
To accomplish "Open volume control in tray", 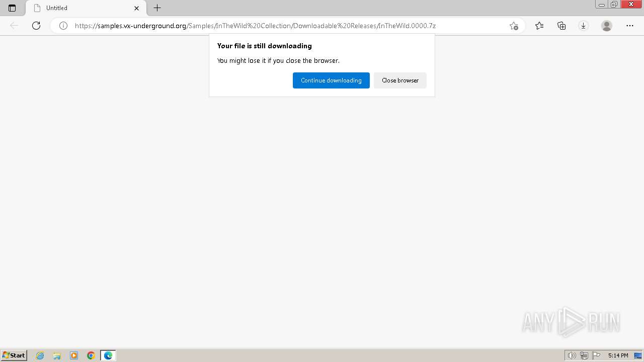I will click(572, 355).
